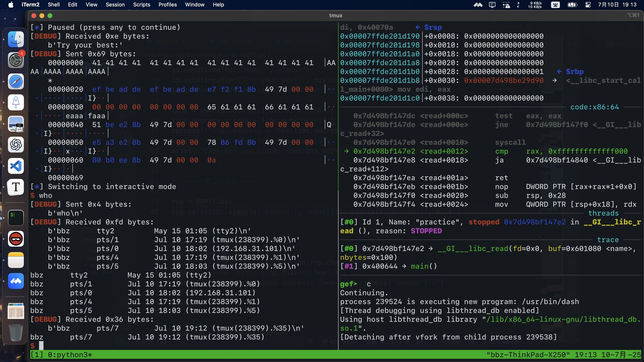Launch Safari from the dock
The image size is (644, 362).
tap(16, 81)
